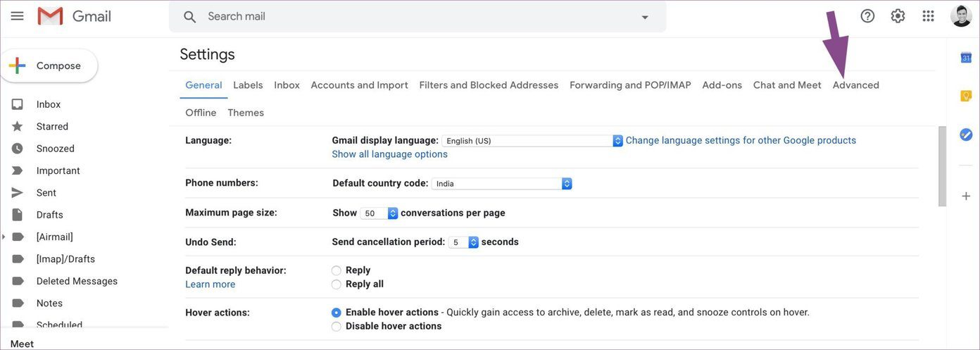Image resolution: width=980 pixels, height=350 pixels.
Task: Open Calendar in the side panel
Action: [x=966, y=58]
